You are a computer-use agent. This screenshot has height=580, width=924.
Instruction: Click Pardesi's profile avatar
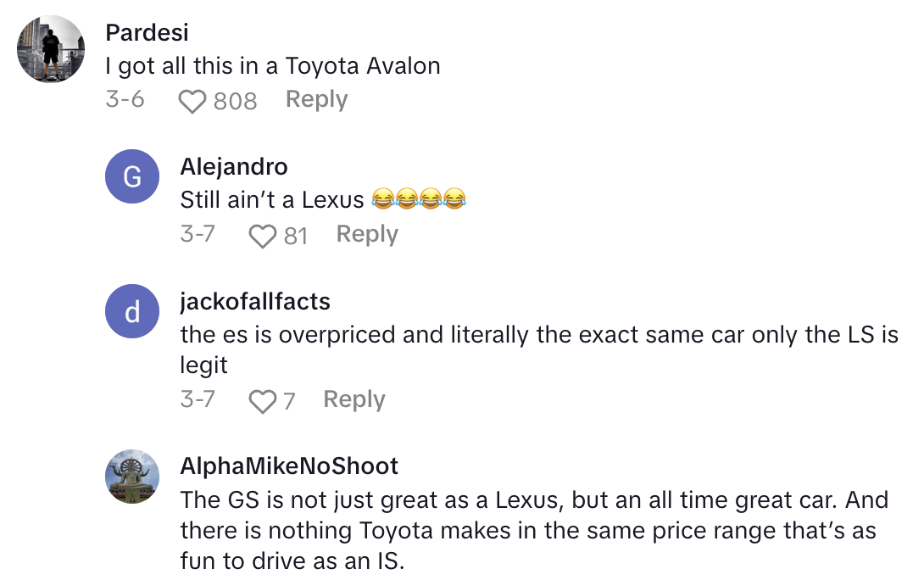click(50, 48)
